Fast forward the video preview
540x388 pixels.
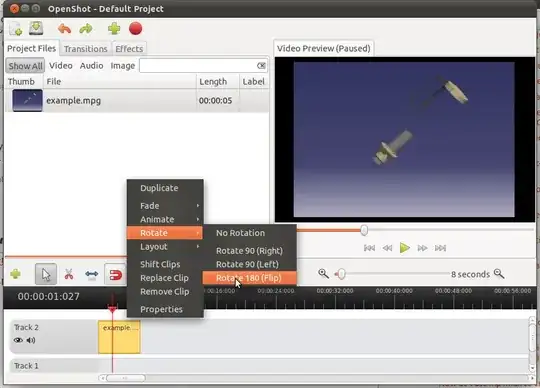coord(423,248)
